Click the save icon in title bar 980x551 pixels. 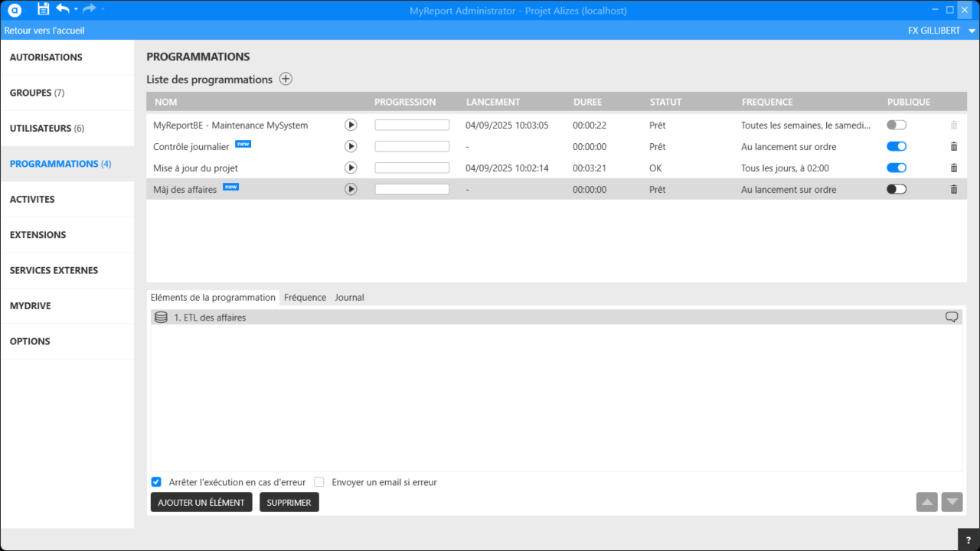[44, 9]
